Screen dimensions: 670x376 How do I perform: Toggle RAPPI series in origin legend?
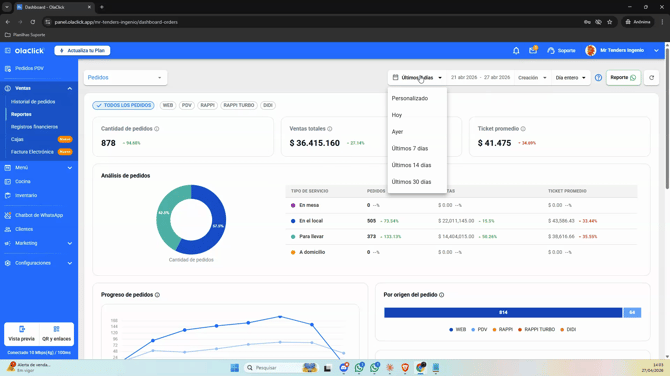pyautogui.click(x=503, y=329)
